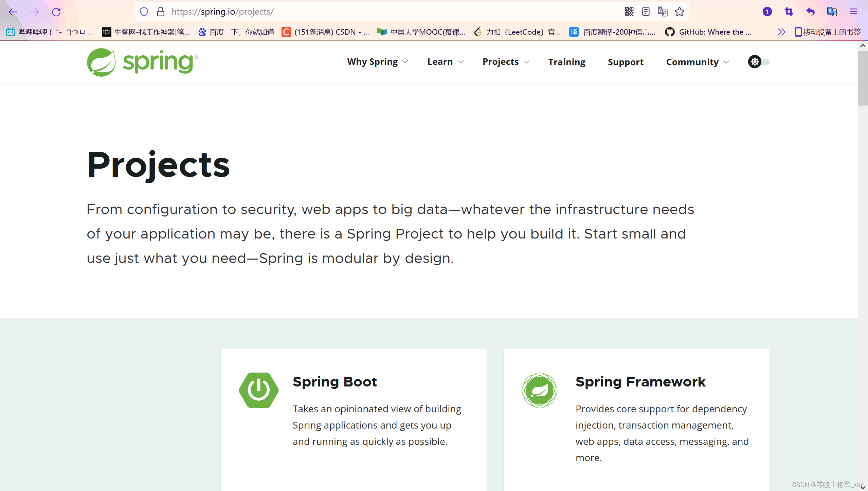Open the GitHub bookmark
The image size is (868, 491).
pyautogui.click(x=708, y=32)
